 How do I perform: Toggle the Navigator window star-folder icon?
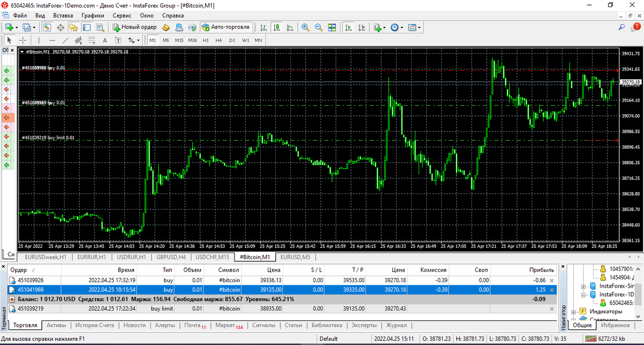(x=74, y=27)
